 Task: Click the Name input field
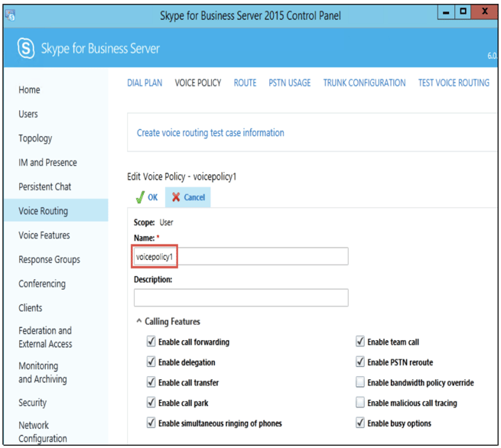coord(241,256)
